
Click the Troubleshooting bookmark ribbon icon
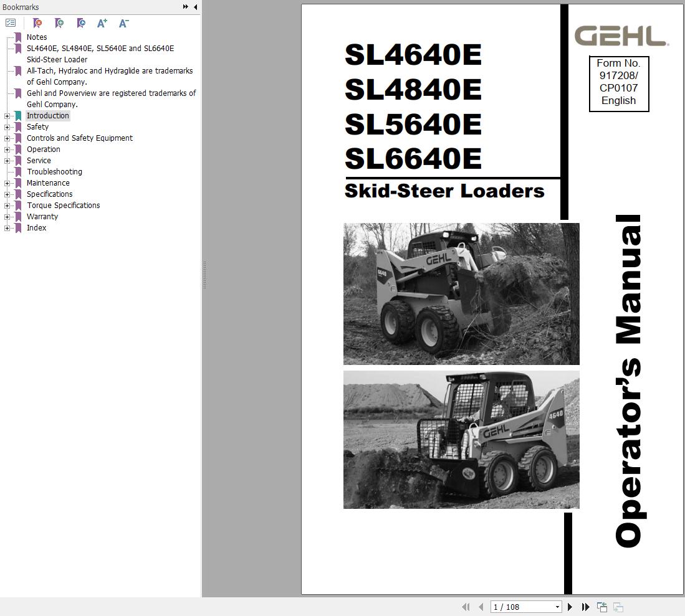coord(18,171)
